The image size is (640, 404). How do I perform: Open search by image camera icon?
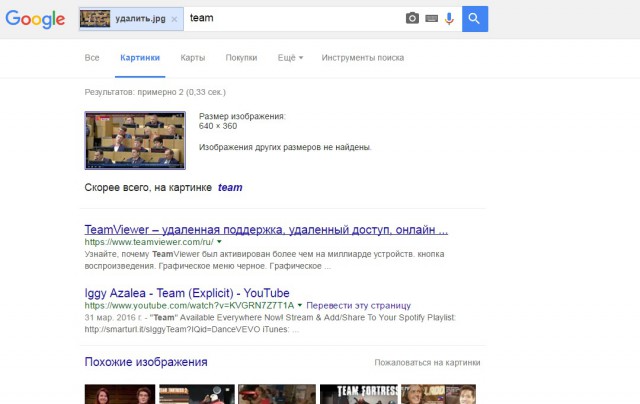tap(412, 18)
